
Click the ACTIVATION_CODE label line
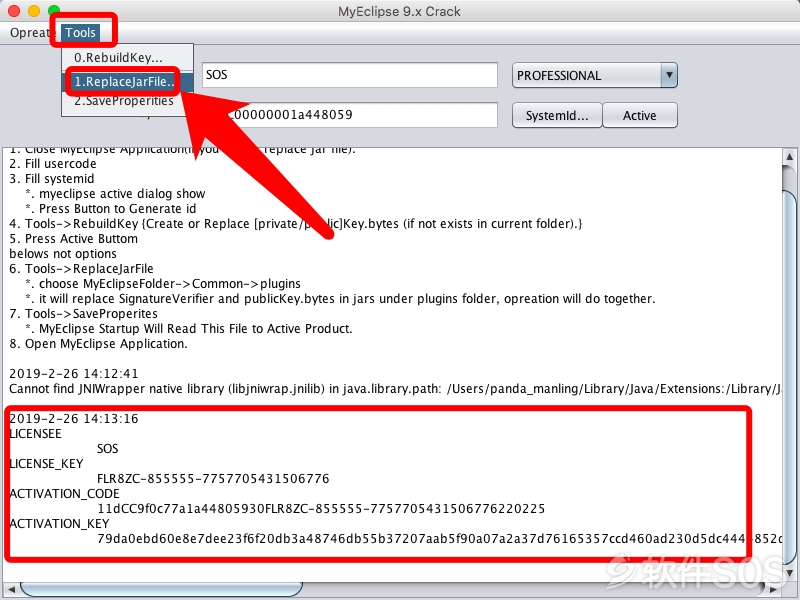point(65,494)
